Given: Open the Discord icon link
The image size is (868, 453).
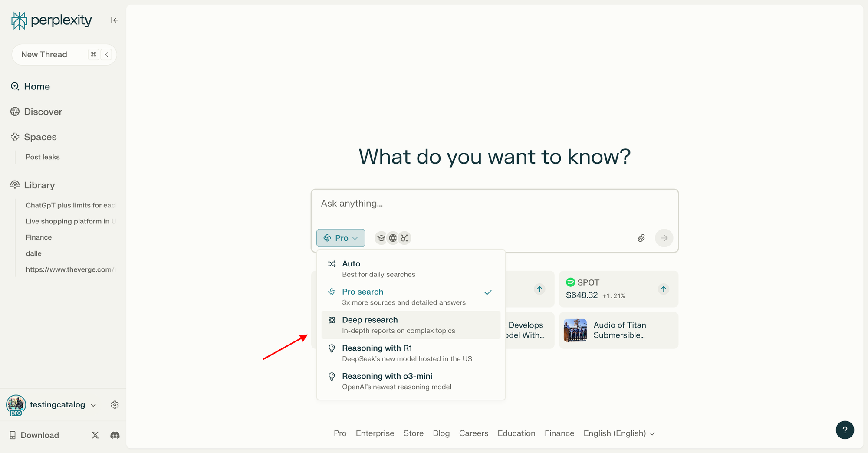Looking at the screenshot, I should 115,435.
